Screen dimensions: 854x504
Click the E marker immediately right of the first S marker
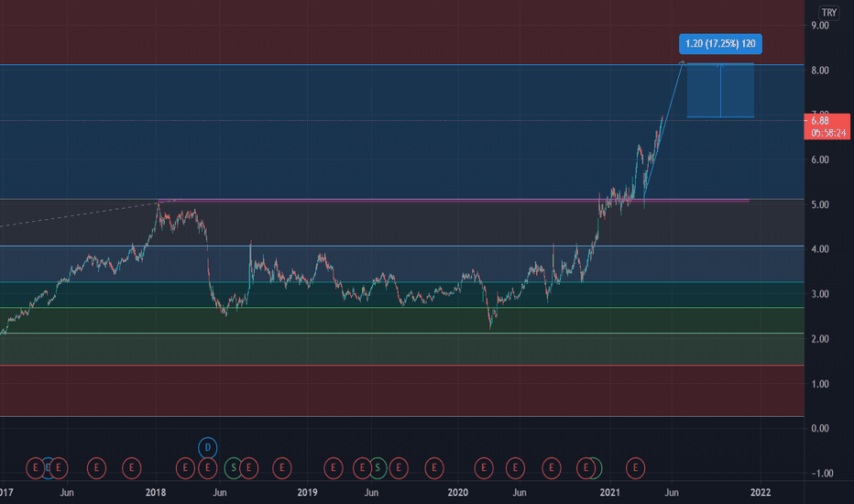click(249, 468)
